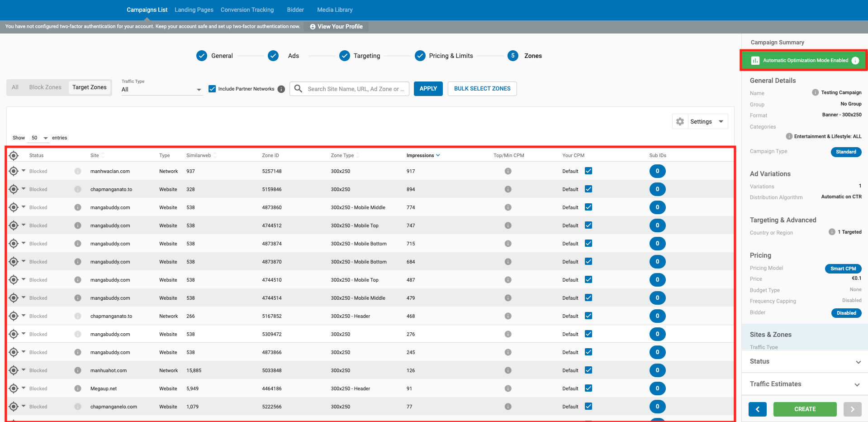Toggle Include Partner Networks checkbox
Screen dimensions: 868x422
point(212,89)
